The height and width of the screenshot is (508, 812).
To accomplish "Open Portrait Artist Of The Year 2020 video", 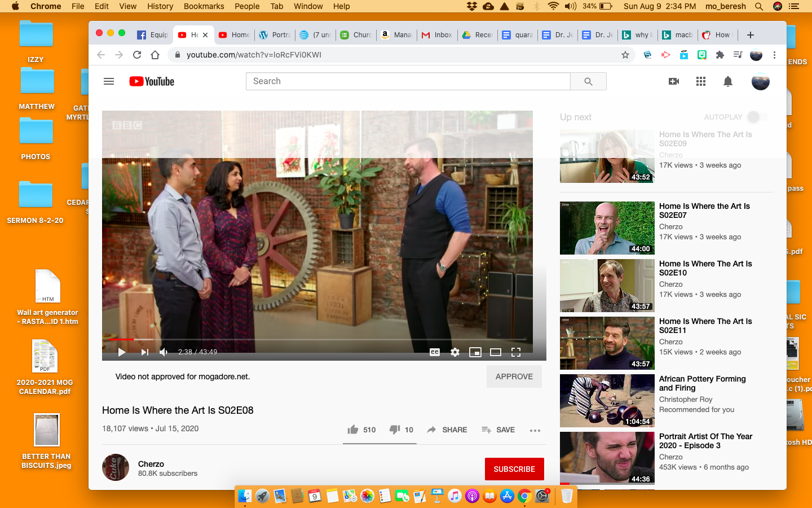I will tap(705, 441).
